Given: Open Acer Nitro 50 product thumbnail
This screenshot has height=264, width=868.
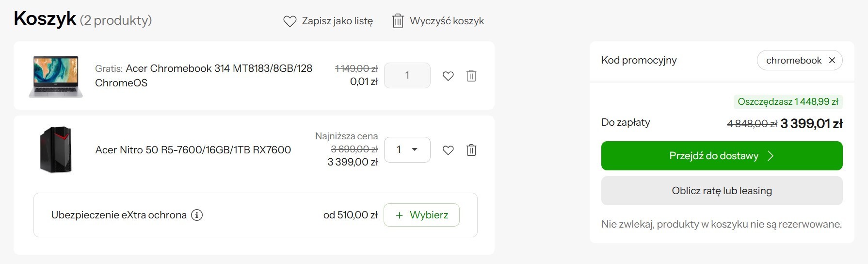Looking at the screenshot, I should (x=56, y=150).
